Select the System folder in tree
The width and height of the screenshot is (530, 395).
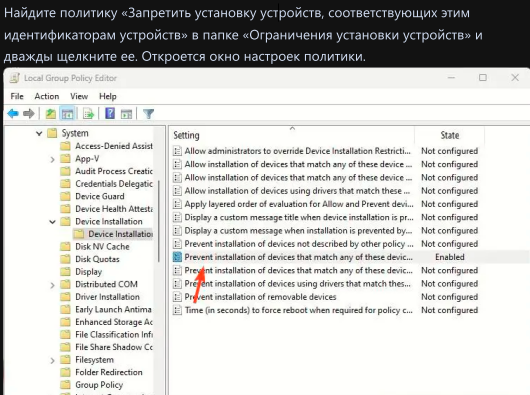68,133
